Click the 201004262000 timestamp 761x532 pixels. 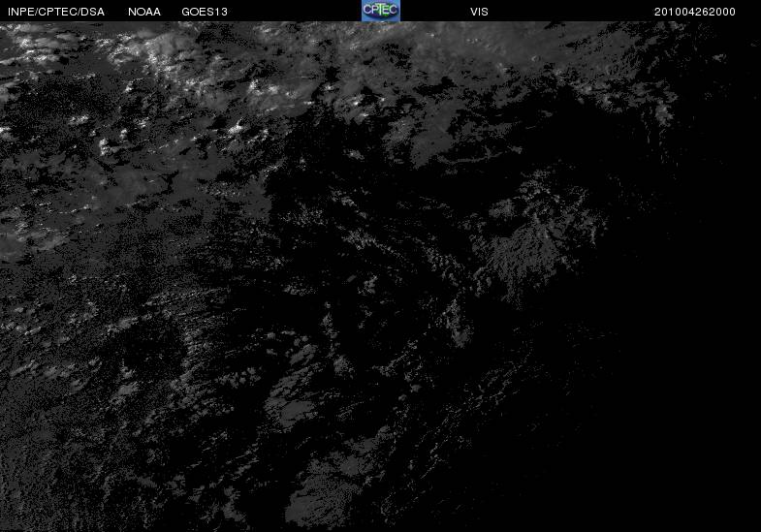point(694,13)
